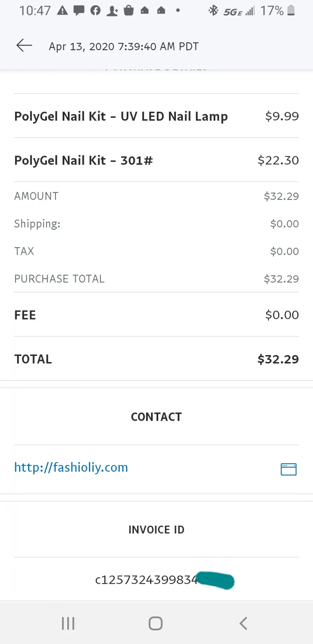The width and height of the screenshot is (313, 644).
Task: Tap the Android navigation back chevron
Action: click(x=243, y=623)
